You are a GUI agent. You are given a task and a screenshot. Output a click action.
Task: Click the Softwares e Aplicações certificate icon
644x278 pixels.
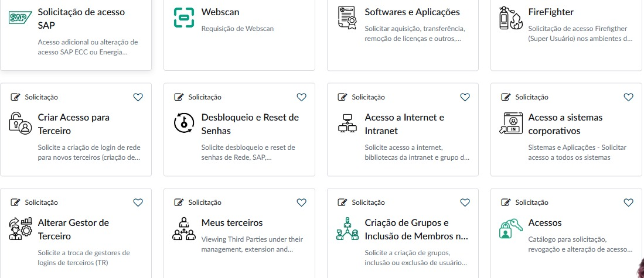click(347, 18)
